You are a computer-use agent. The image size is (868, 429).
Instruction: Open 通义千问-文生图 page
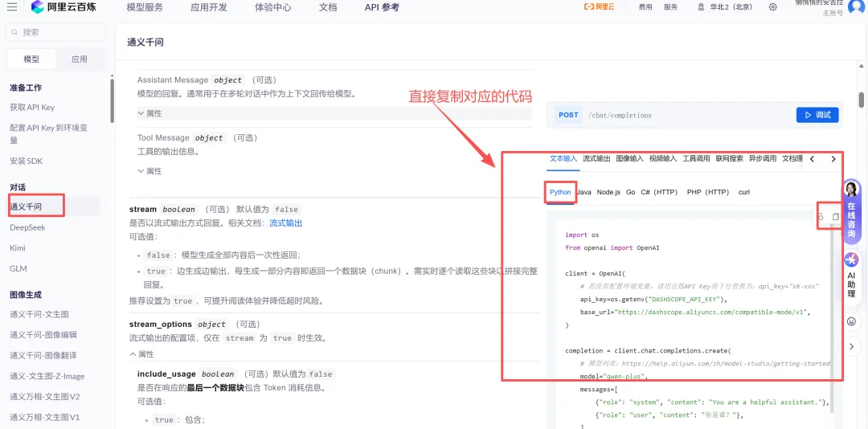point(39,314)
